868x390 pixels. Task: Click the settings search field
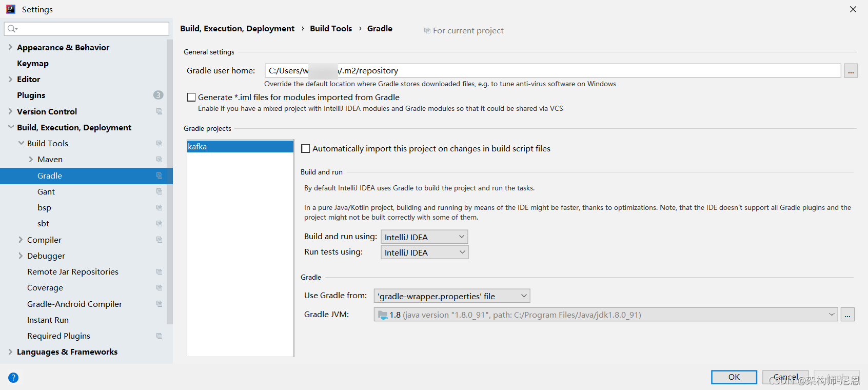tap(87, 29)
